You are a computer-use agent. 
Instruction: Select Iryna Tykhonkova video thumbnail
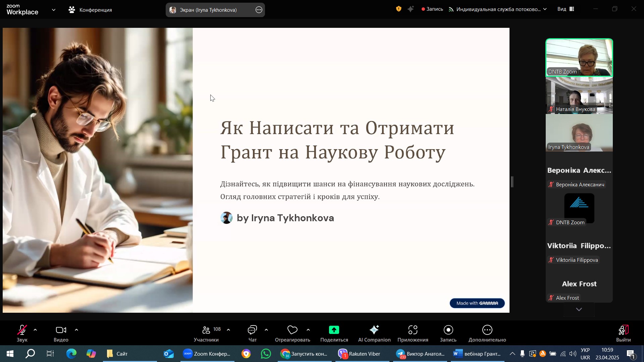[x=579, y=133]
